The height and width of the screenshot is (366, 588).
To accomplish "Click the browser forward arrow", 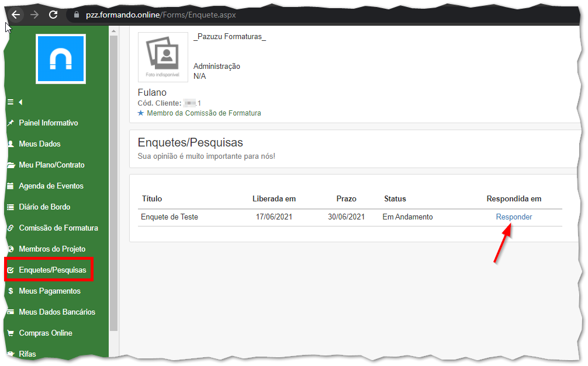I will point(34,15).
